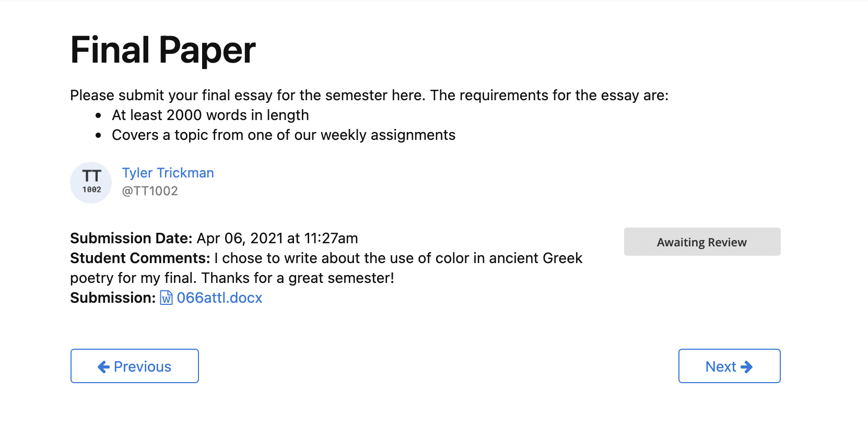The width and height of the screenshot is (868, 427).
Task: Click the Awaiting Review status button
Action: click(702, 242)
